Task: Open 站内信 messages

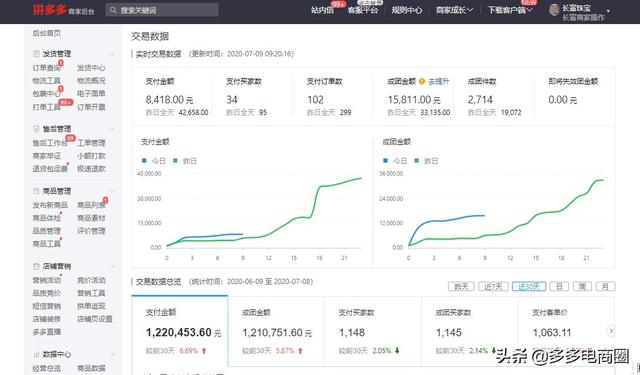Action: tap(322, 10)
